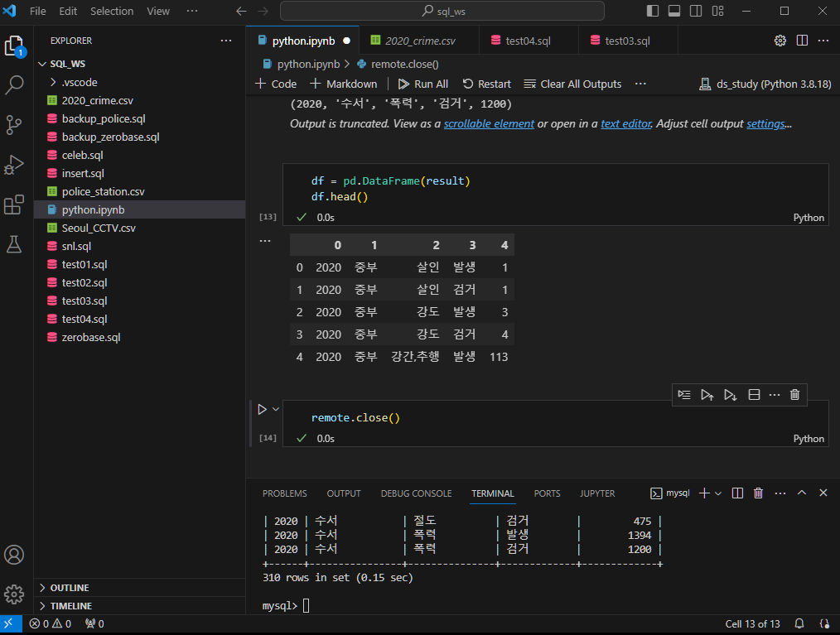
Task: Open errors and warnings status indicator
Action: pyautogui.click(x=51, y=623)
